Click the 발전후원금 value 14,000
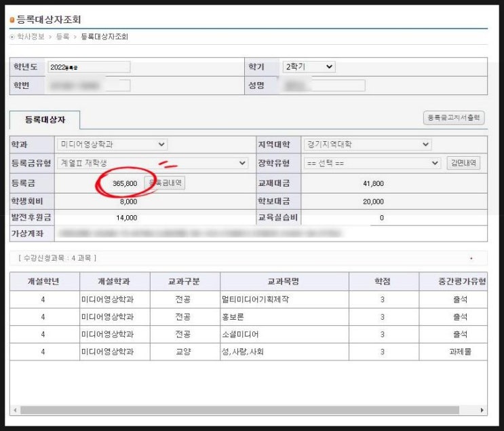The height and width of the screenshot is (431, 504). pyautogui.click(x=127, y=218)
